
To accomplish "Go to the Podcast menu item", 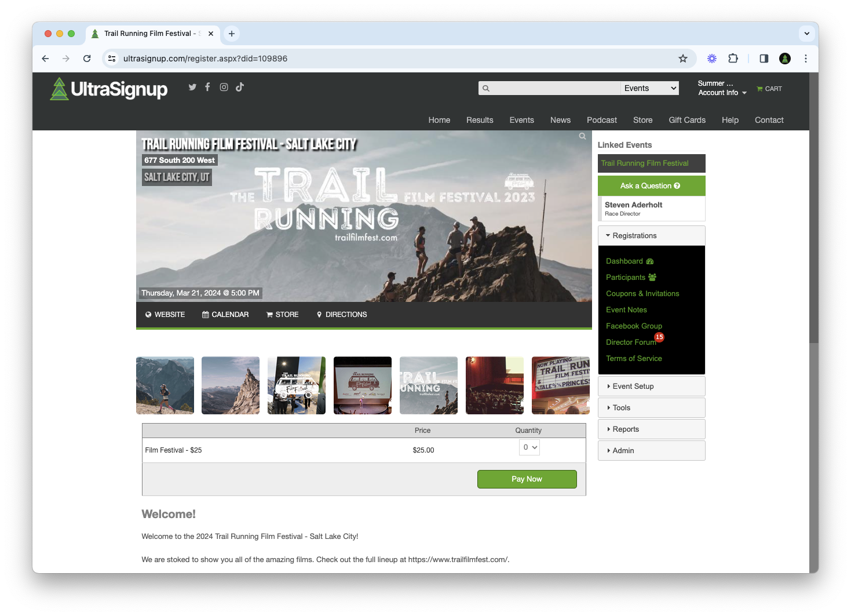I will pyautogui.click(x=601, y=120).
